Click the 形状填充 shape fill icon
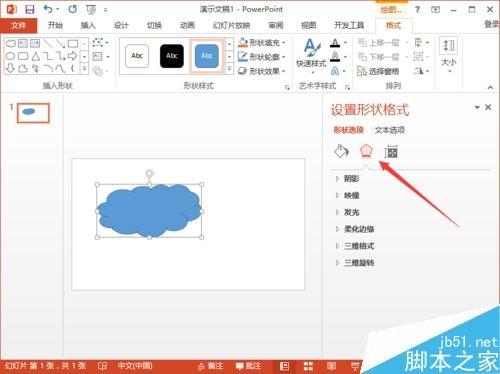Screen dimensions: 500x374 coord(243,43)
